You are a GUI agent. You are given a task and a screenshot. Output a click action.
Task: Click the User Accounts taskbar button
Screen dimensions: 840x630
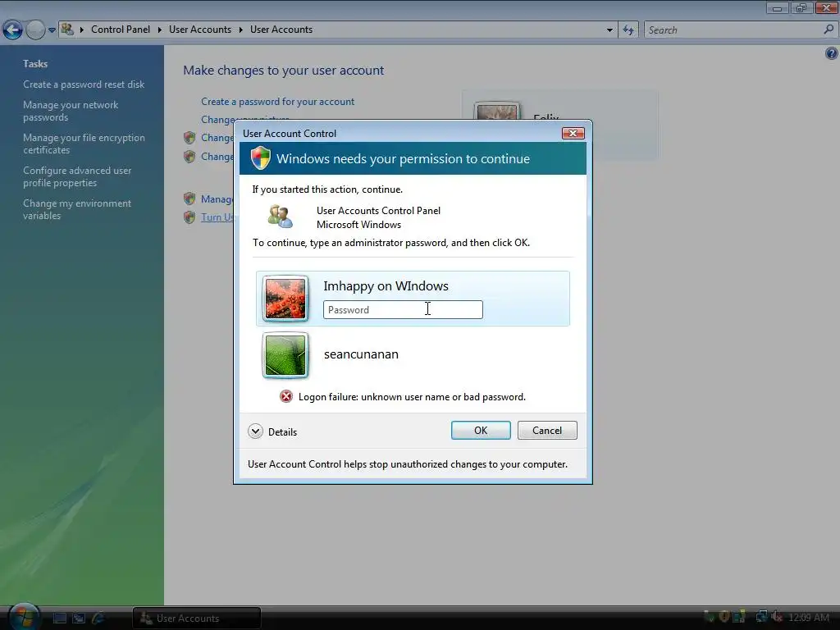pyautogui.click(x=197, y=619)
